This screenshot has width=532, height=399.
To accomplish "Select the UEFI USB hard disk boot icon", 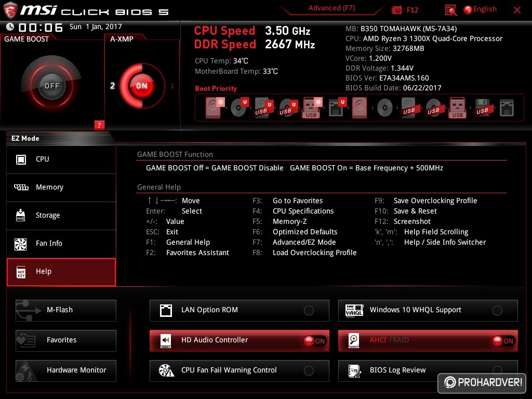I will coord(263,108).
